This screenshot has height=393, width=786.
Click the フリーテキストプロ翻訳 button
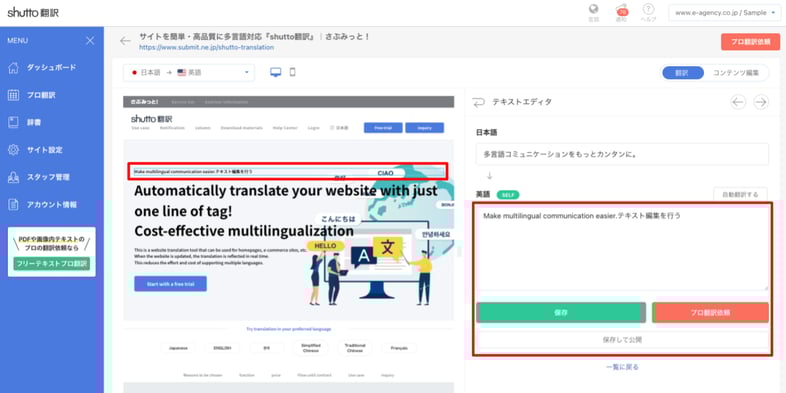click(52, 264)
